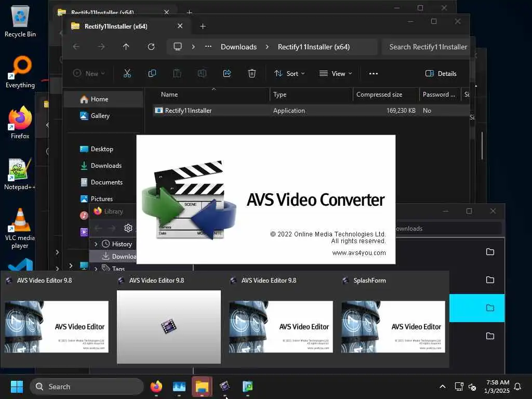
Task: Click the Share toolbar icon
Action: point(227,73)
